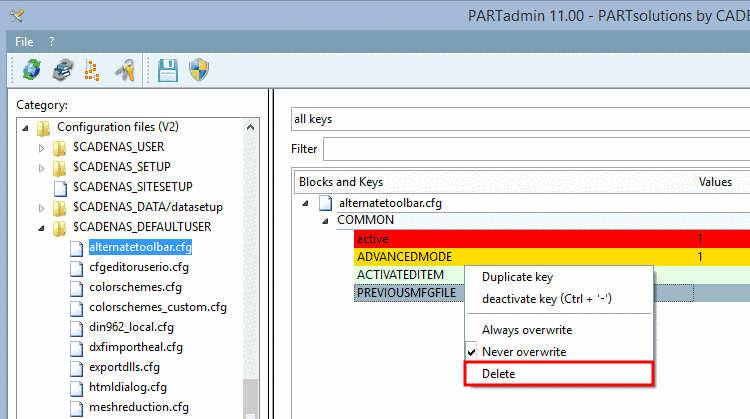Select the red 'active' key row
The image size is (750, 419).
pyautogui.click(x=552, y=239)
